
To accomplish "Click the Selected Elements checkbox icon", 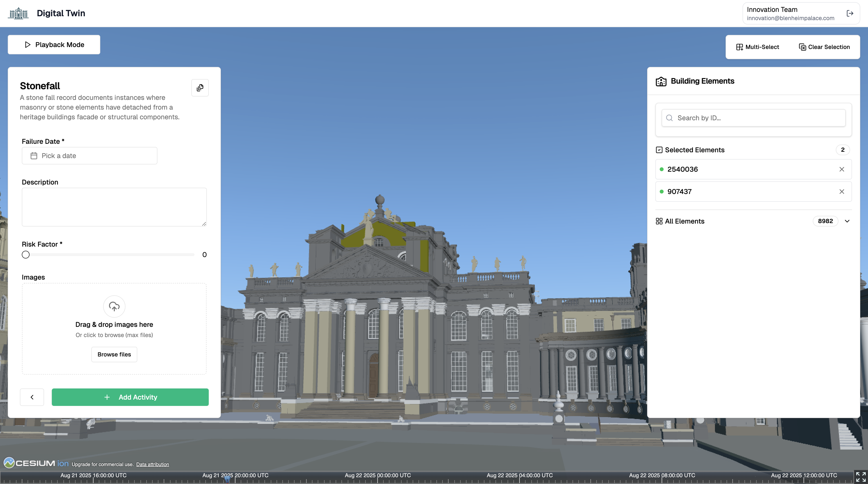I will (659, 150).
